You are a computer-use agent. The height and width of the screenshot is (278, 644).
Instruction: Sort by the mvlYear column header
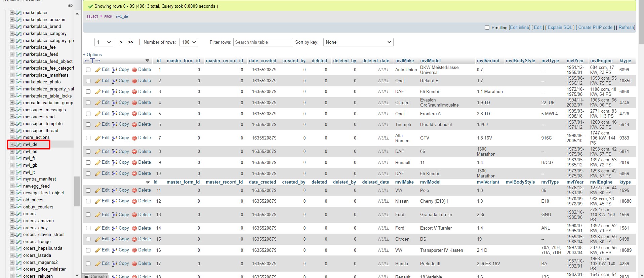[575, 61]
